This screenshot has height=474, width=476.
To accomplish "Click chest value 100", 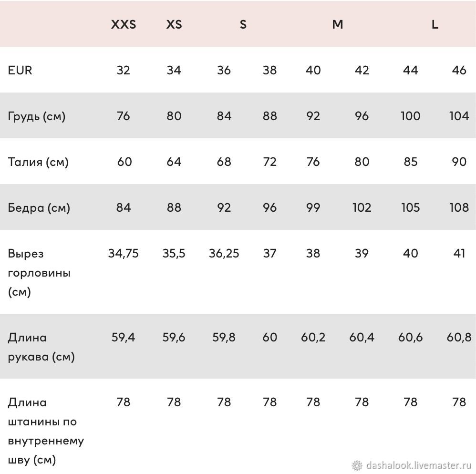I will 410,116.
